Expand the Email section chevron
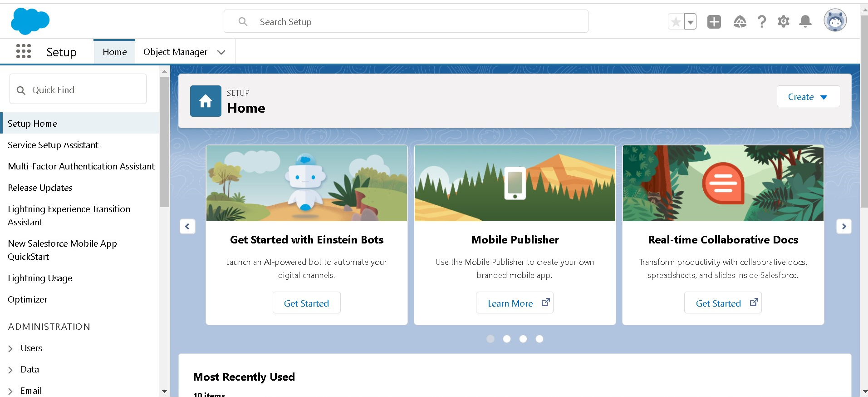The image size is (868, 397). coord(10,391)
